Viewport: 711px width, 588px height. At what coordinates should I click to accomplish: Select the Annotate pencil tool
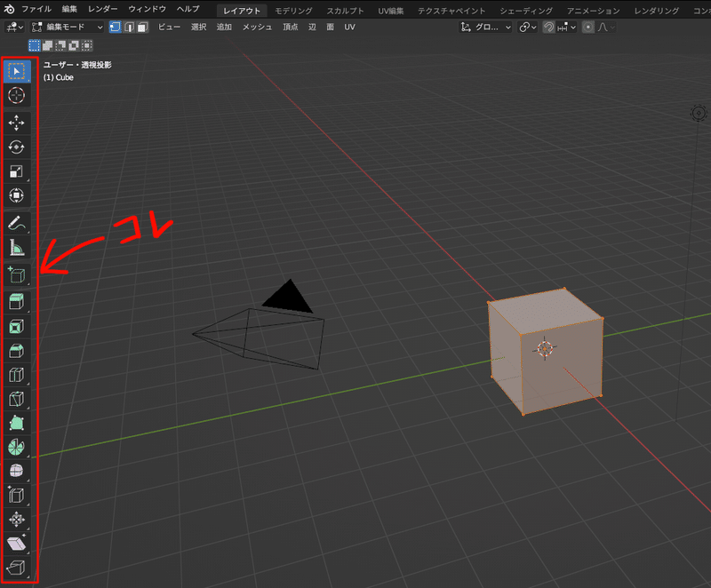tap(16, 223)
